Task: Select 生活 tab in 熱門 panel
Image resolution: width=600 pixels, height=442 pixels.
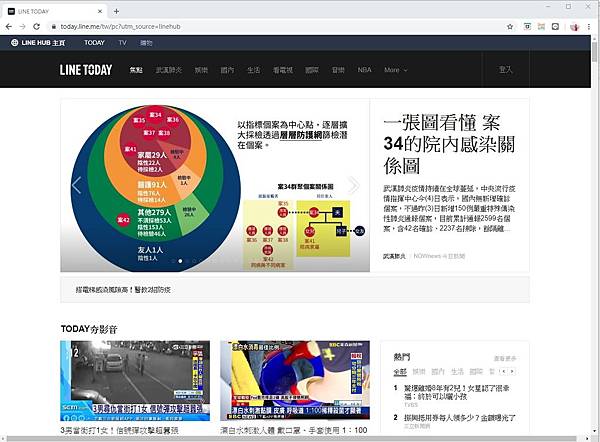Action: [x=457, y=372]
